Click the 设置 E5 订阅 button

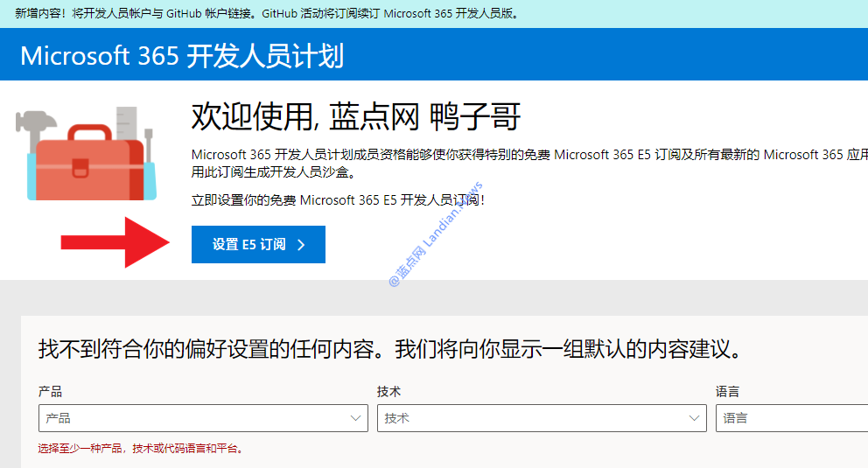[x=258, y=245]
